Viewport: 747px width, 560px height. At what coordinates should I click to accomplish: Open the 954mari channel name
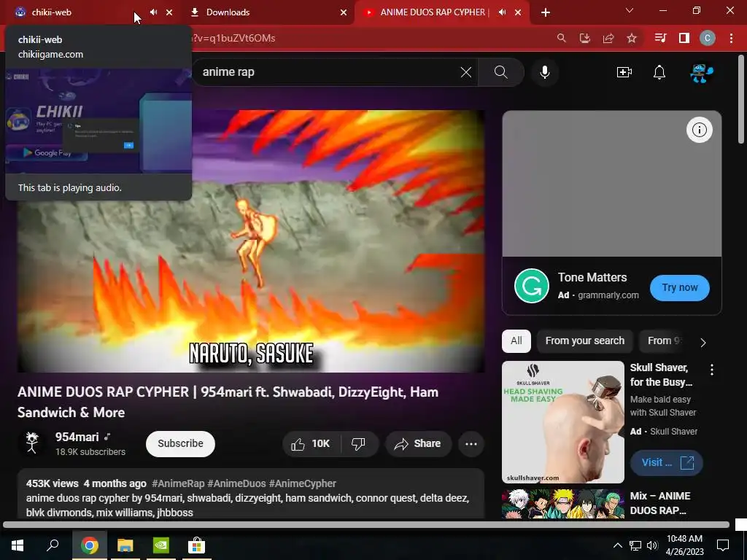77,437
